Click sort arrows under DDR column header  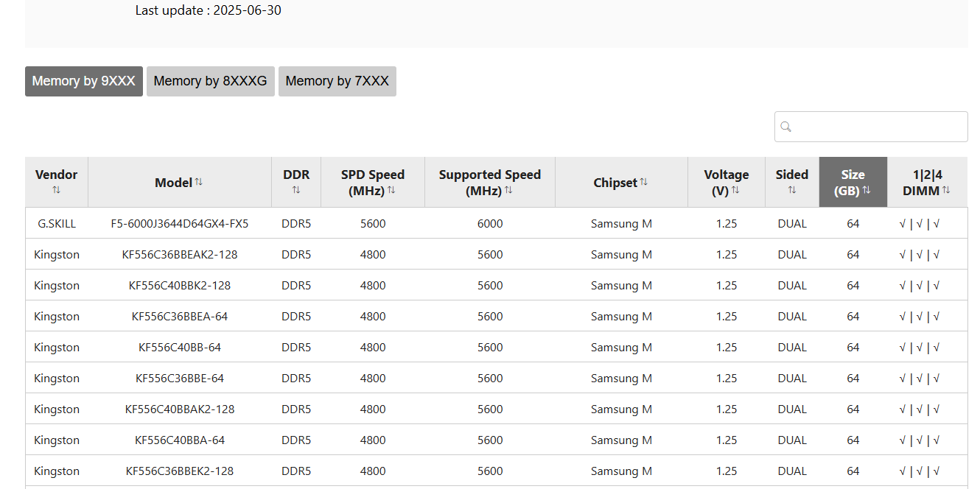click(296, 190)
